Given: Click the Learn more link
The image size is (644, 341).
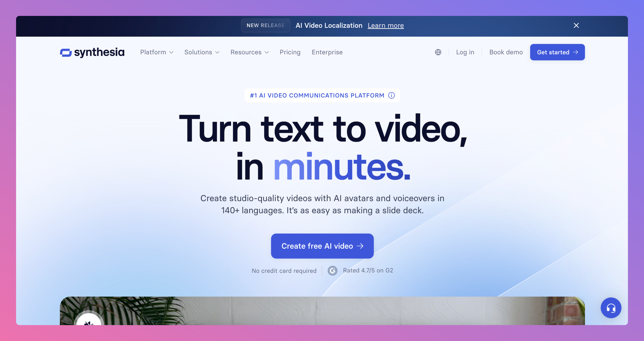Looking at the screenshot, I should [386, 25].
